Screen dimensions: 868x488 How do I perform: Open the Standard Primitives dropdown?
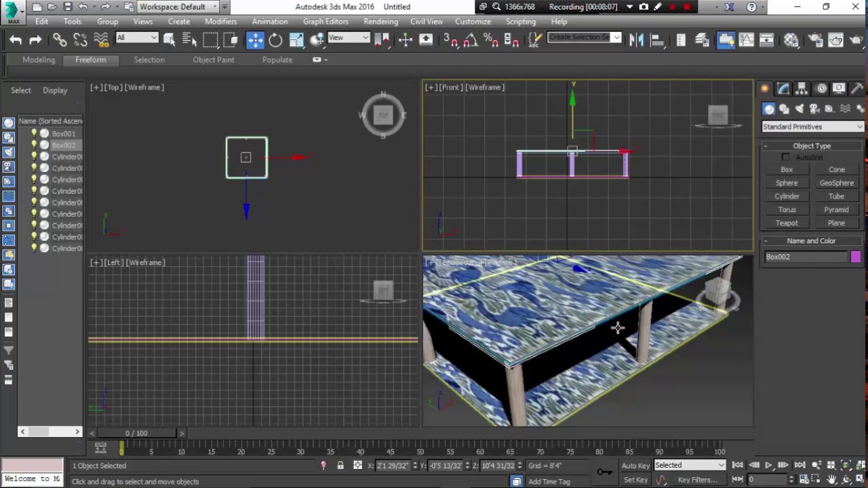pyautogui.click(x=812, y=127)
